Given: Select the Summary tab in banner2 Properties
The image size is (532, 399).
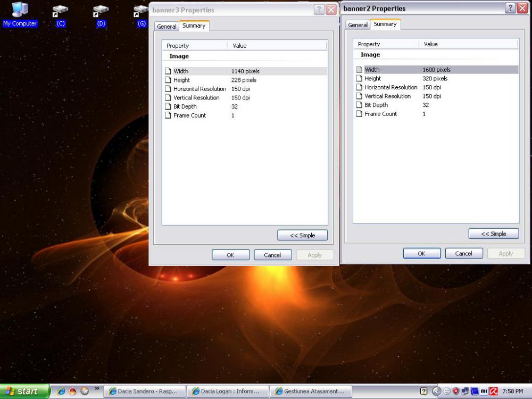Looking at the screenshot, I should [x=385, y=24].
